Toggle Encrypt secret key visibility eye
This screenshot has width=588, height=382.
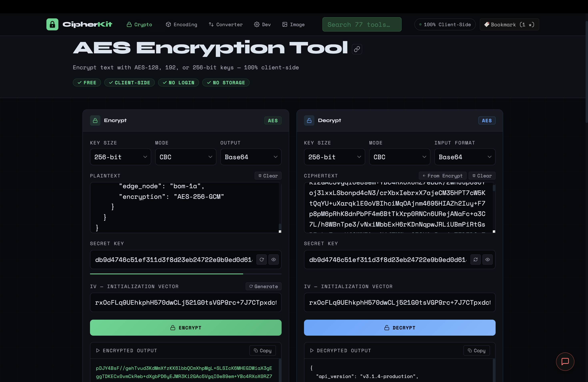click(273, 259)
